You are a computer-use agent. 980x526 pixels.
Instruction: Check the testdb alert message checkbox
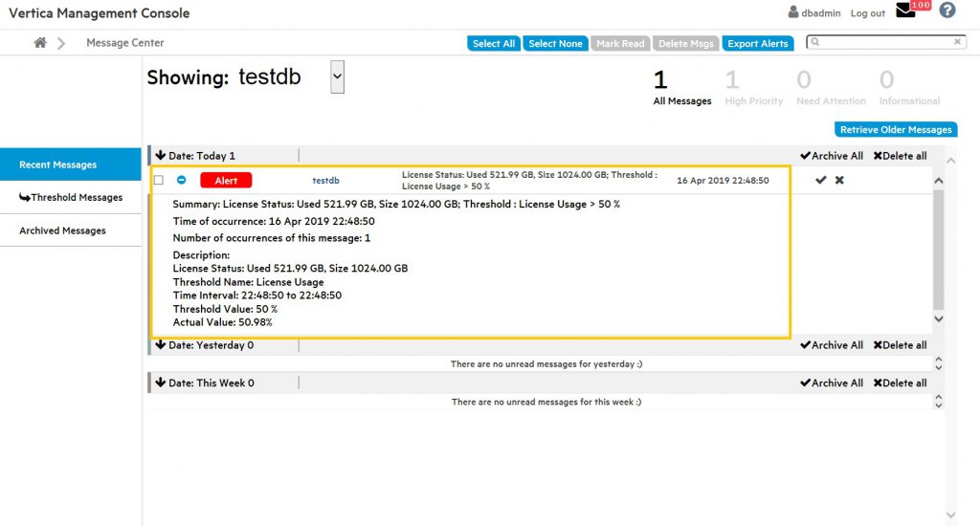coord(159,181)
